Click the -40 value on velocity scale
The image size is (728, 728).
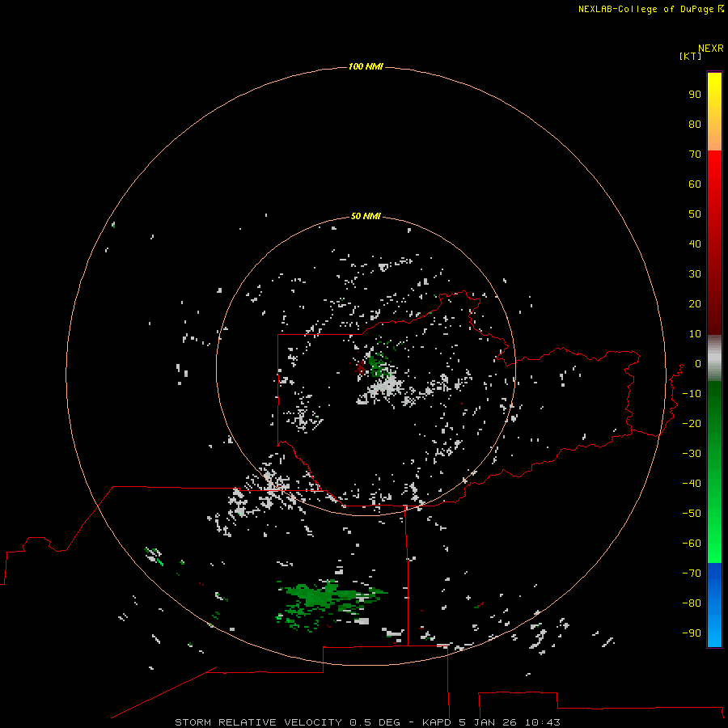[x=692, y=484]
